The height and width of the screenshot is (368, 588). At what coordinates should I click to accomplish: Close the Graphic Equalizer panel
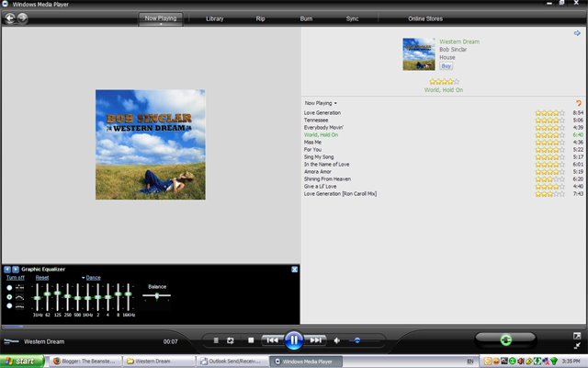(x=294, y=270)
